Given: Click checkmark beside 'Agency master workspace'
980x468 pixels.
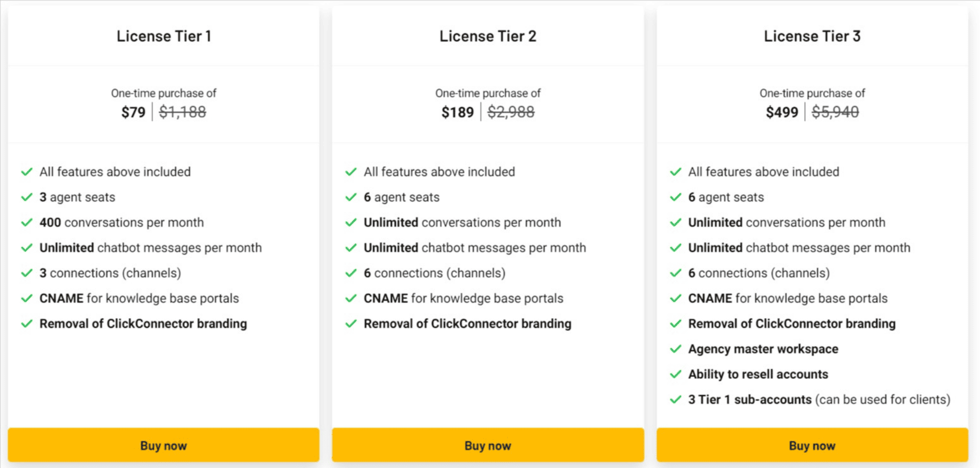Looking at the screenshot, I should (676, 349).
